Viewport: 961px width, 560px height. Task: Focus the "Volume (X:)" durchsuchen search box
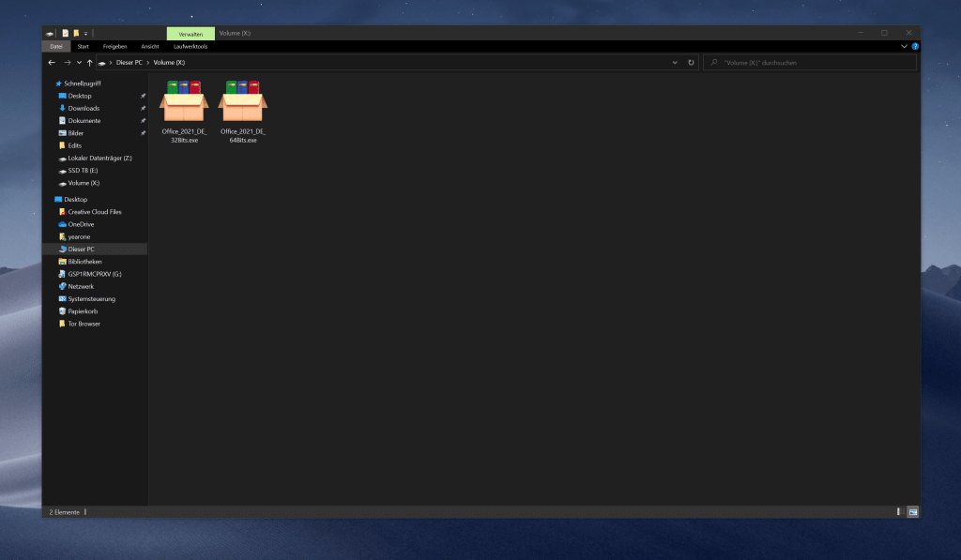click(x=810, y=63)
